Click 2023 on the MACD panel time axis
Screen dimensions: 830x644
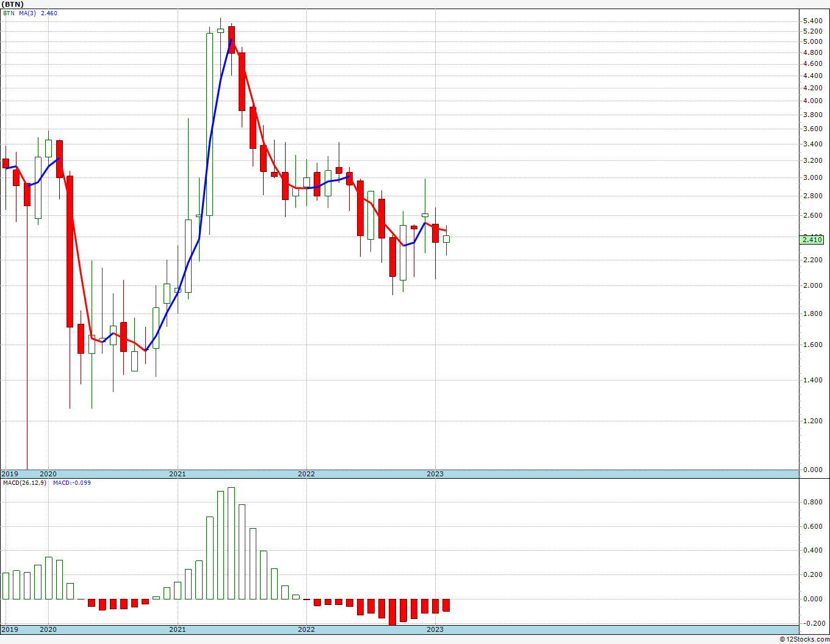tap(435, 629)
